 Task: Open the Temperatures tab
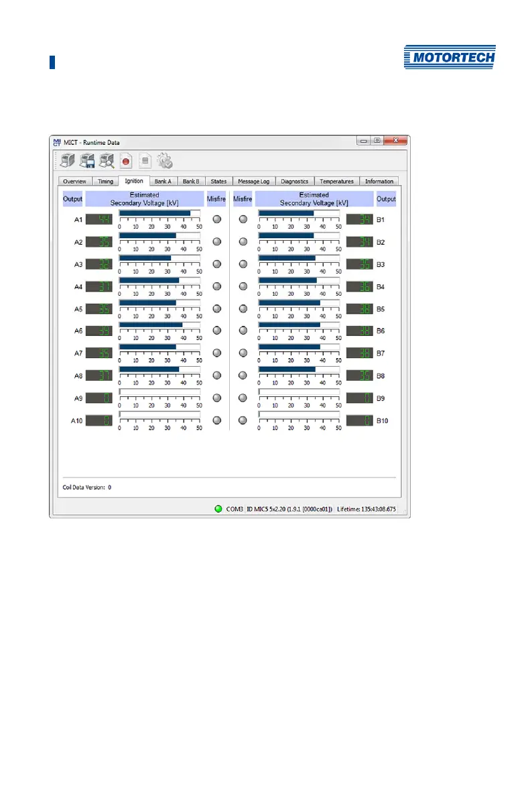point(336,181)
